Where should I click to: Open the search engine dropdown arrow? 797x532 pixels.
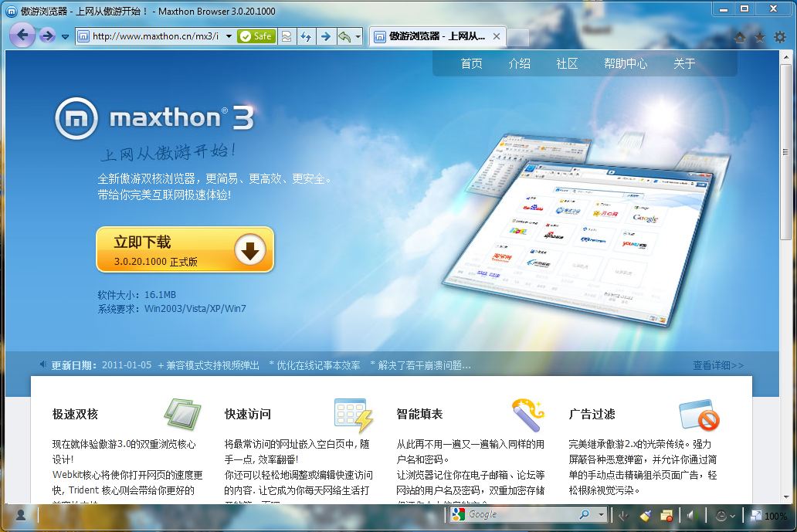[x=601, y=515]
